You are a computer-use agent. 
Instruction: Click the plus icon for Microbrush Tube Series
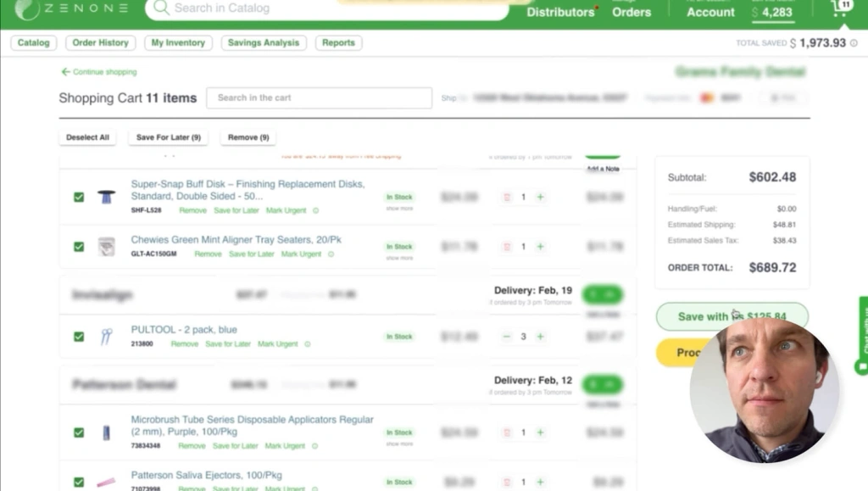tap(540, 432)
